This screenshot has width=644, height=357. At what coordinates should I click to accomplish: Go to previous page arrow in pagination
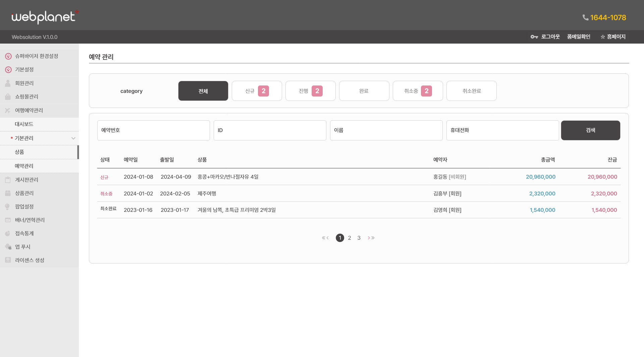point(328,238)
